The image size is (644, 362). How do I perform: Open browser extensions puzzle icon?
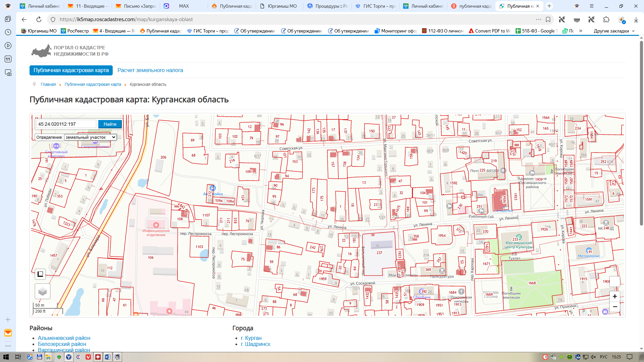(x=606, y=19)
